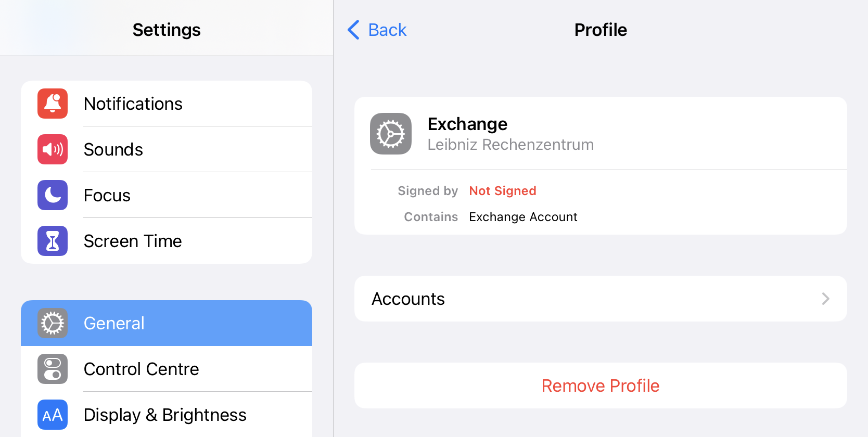Click the Exchange profile gear icon
Screen dimensions: 868x437
click(x=391, y=134)
